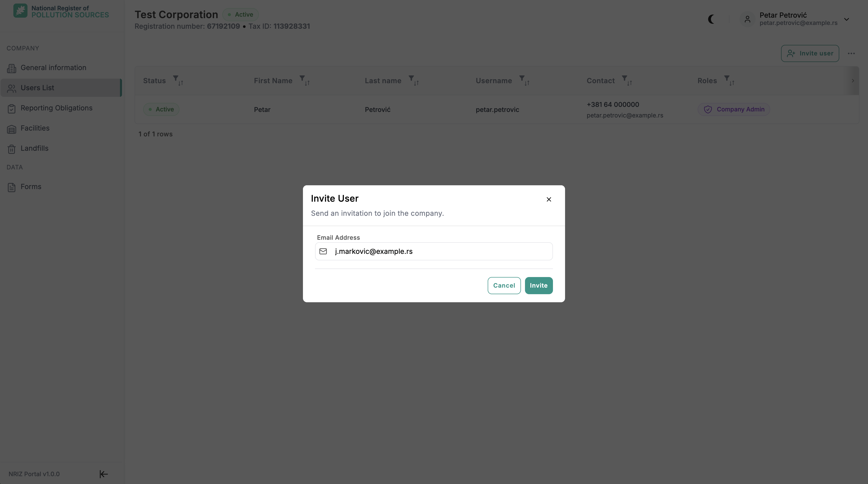The width and height of the screenshot is (868, 484).
Task: Click Users List people icon
Action: pos(11,88)
